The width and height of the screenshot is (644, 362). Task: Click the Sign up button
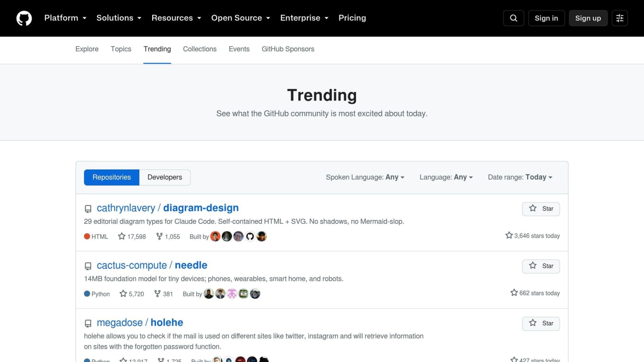pos(588,18)
